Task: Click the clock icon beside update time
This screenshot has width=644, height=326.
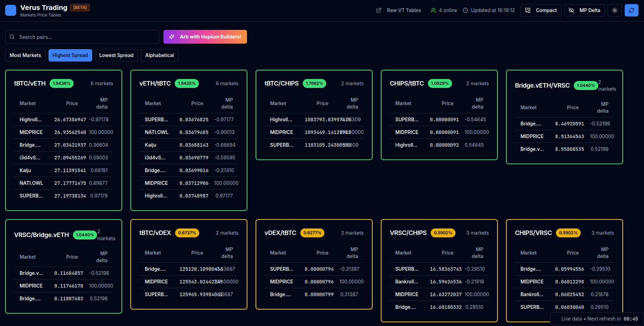Action: click(465, 10)
